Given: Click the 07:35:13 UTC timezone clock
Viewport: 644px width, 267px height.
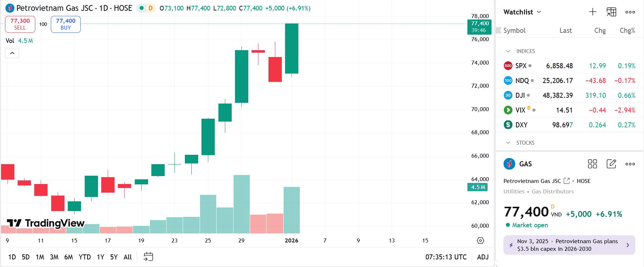Looking at the screenshot, I should click(x=446, y=257).
